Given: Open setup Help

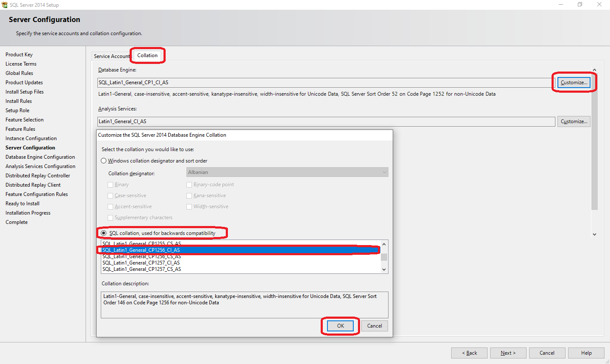Looking at the screenshot, I should [x=586, y=353].
